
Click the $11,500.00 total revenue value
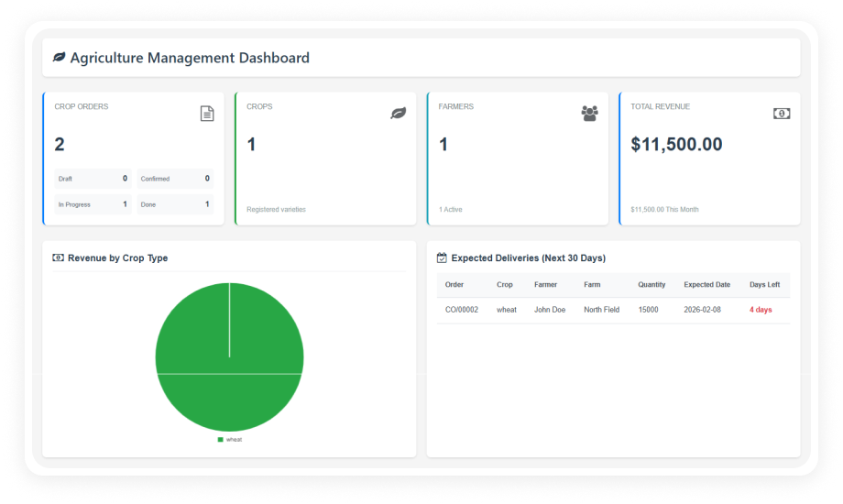click(676, 144)
